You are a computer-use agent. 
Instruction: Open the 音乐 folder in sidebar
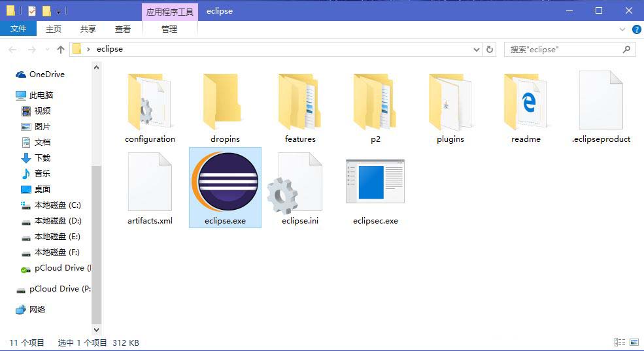pyautogui.click(x=36, y=174)
